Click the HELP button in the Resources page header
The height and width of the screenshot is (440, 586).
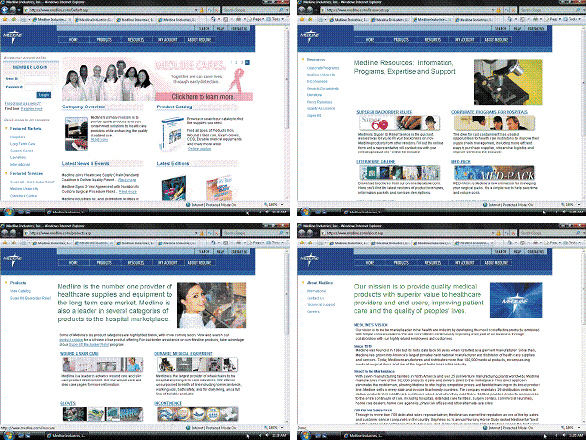click(518, 28)
